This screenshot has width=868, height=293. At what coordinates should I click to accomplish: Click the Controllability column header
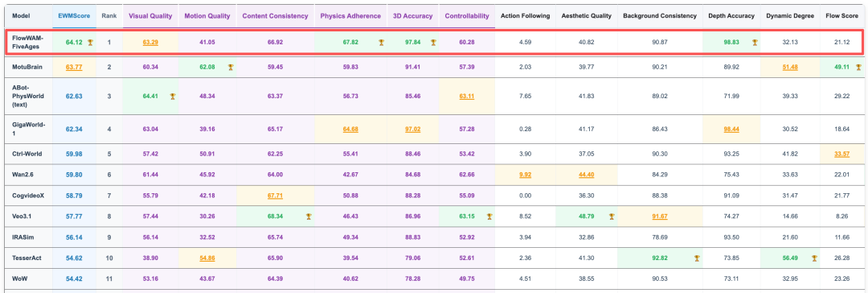pos(467,16)
